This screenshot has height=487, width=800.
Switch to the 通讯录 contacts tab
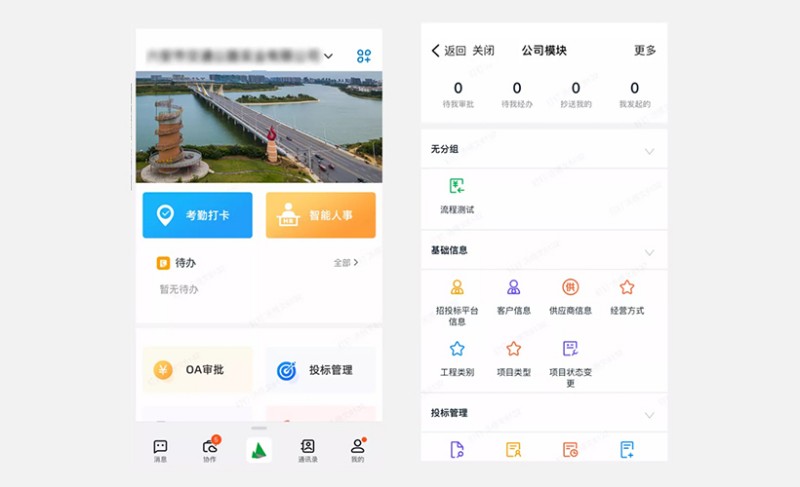tap(308, 451)
